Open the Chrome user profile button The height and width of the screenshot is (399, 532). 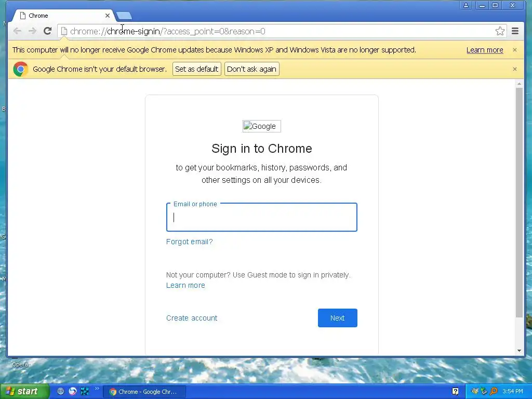point(466,5)
